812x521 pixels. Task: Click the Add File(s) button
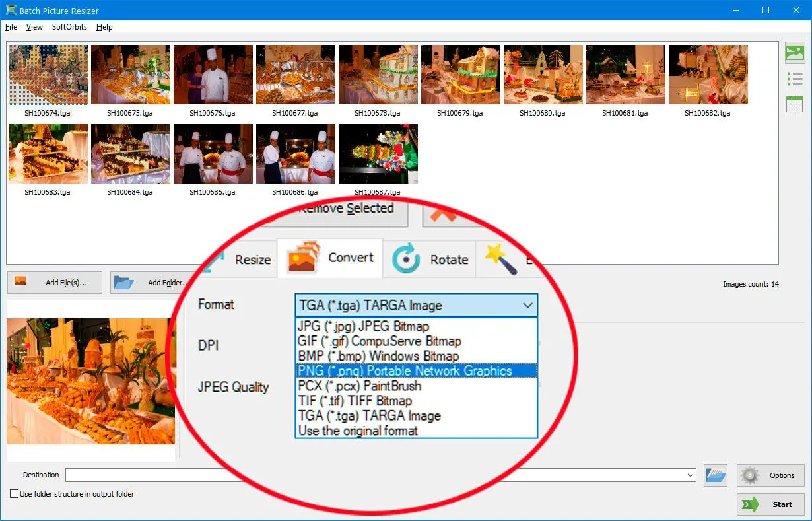[55, 283]
